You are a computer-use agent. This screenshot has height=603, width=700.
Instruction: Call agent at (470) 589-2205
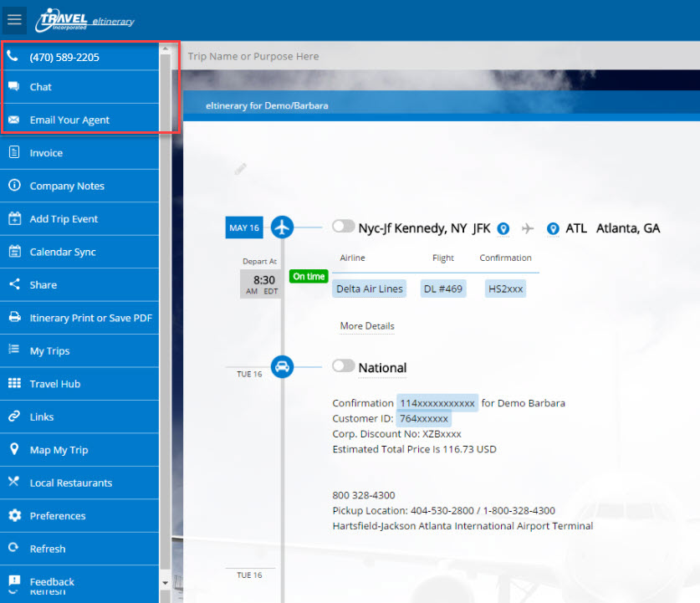(x=79, y=57)
